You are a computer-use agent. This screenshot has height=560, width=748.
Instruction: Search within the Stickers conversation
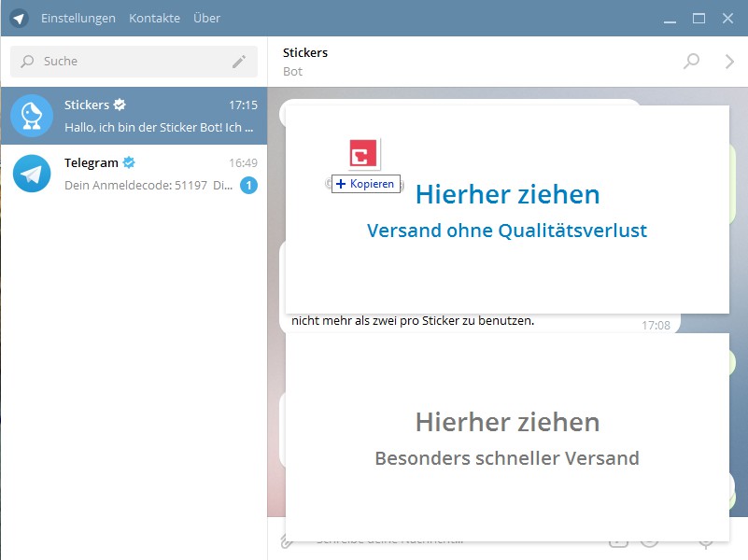pos(691,62)
